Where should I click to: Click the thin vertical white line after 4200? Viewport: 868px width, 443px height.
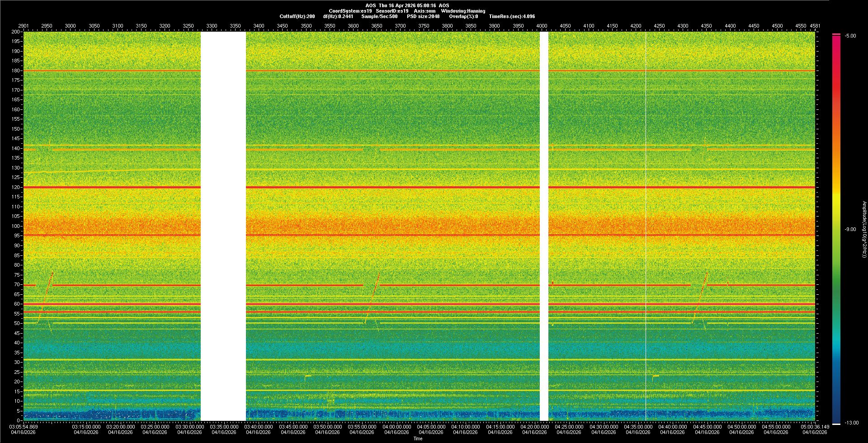646,226
